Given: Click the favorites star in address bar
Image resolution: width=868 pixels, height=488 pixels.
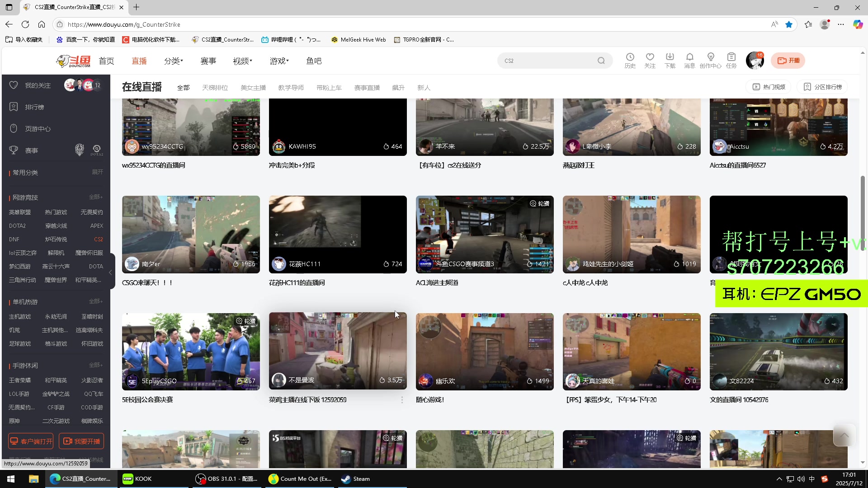Looking at the screenshot, I should (x=789, y=24).
